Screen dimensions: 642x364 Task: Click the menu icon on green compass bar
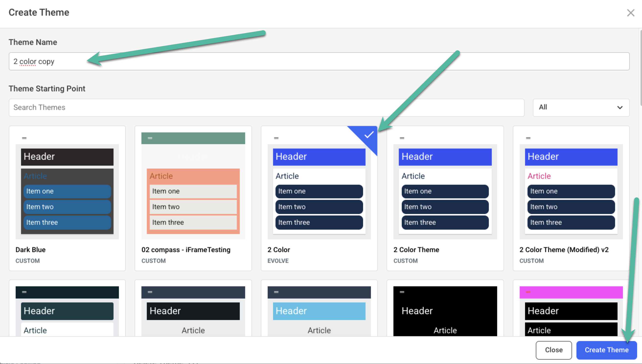point(150,138)
